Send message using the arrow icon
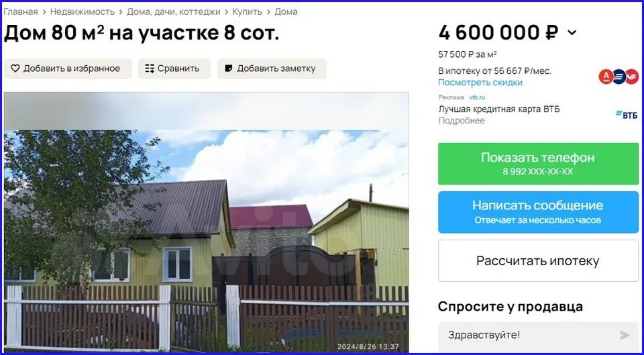 (625, 336)
